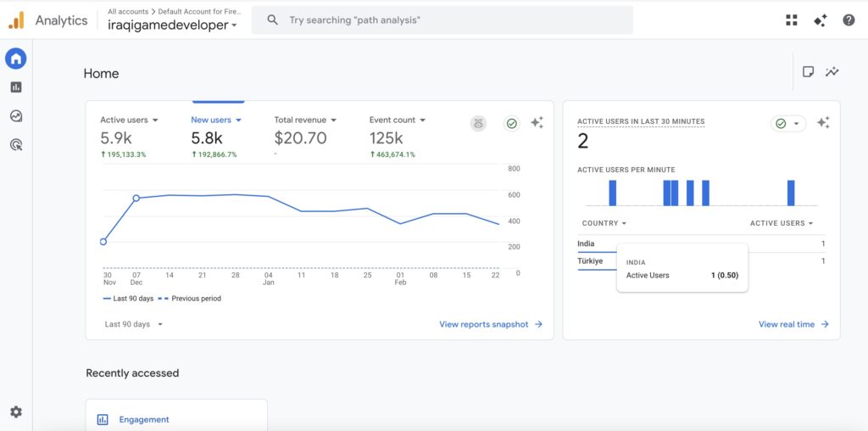This screenshot has width=868, height=431.
Task: Click the sparkle icon in realtime card
Action: 822,123
